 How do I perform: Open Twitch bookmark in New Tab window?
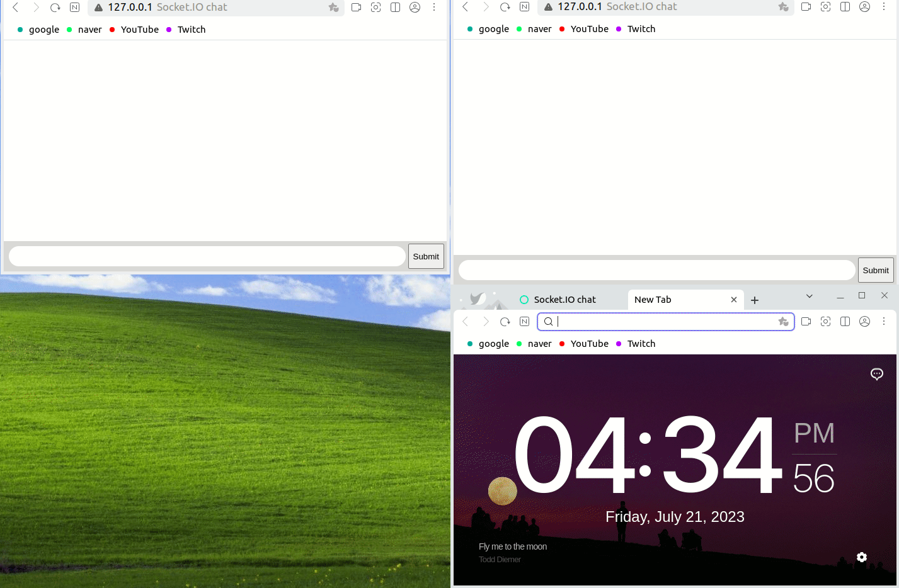click(636, 344)
